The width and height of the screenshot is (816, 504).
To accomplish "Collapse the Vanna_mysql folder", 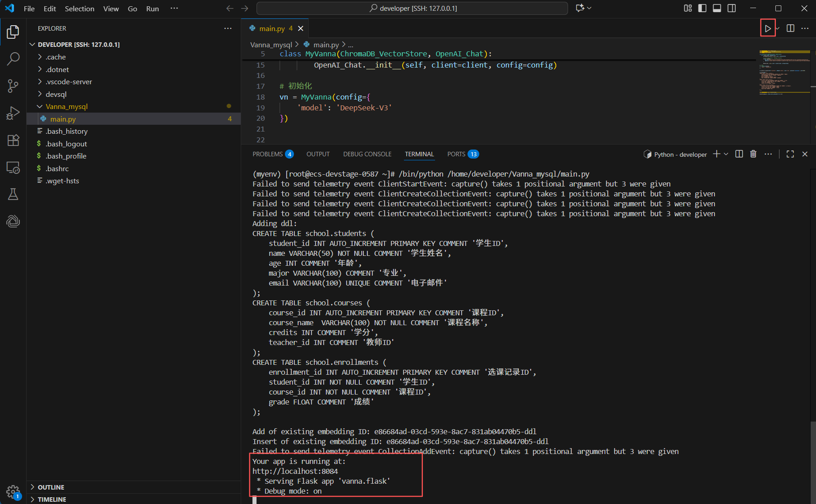I will (x=66, y=106).
